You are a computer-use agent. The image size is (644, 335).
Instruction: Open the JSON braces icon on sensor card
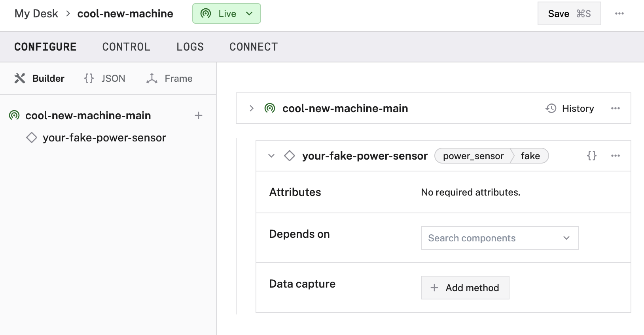591,156
